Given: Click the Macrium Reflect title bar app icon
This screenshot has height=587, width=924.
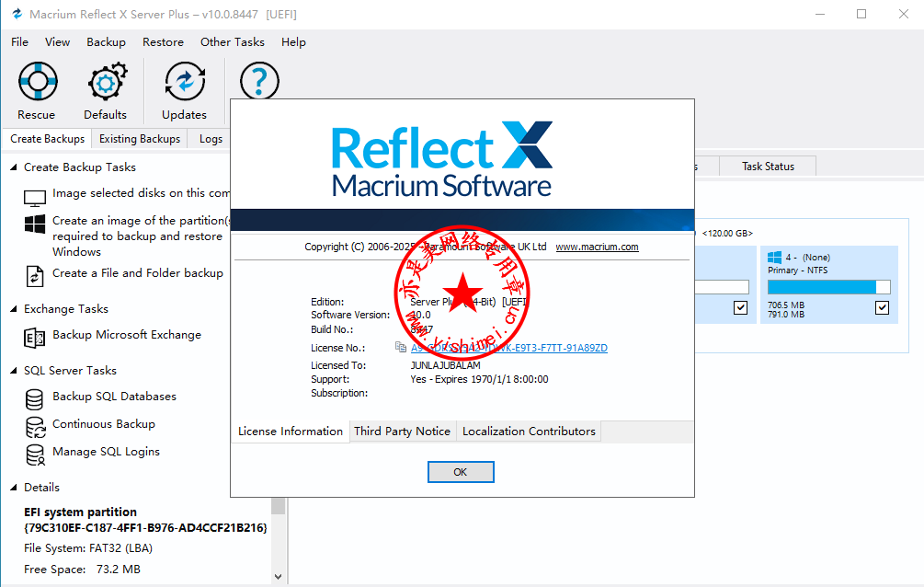Looking at the screenshot, I should click(17, 14).
